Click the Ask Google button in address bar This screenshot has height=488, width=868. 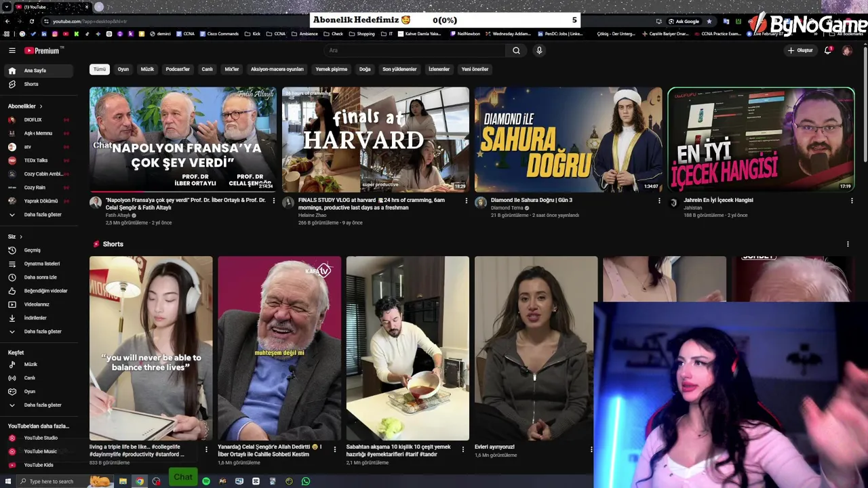pyautogui.click(x=683, y=21)
